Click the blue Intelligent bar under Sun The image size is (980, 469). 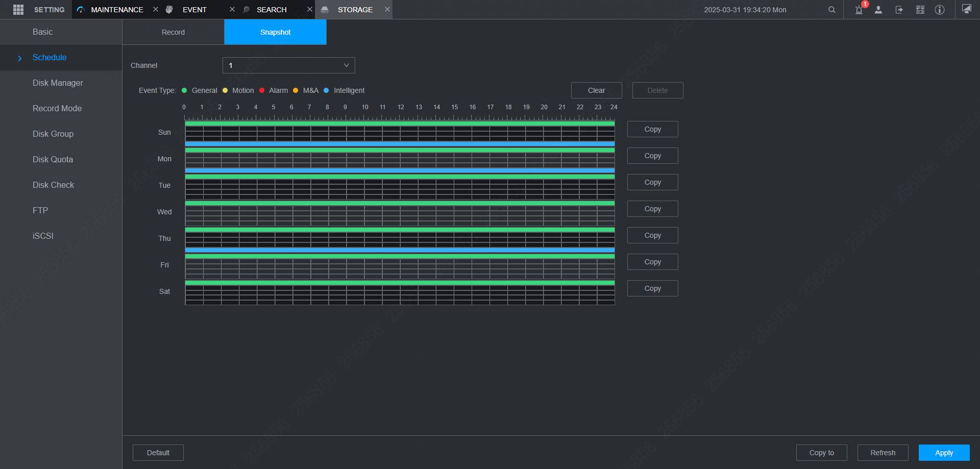pyautogui.click(x=400, y=144)
